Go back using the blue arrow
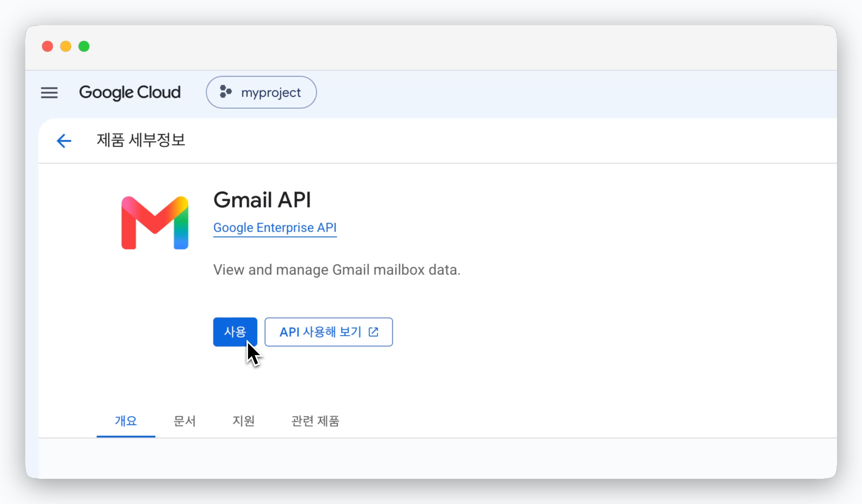Screen dimensions: 862x504 [x=64, y=140]
